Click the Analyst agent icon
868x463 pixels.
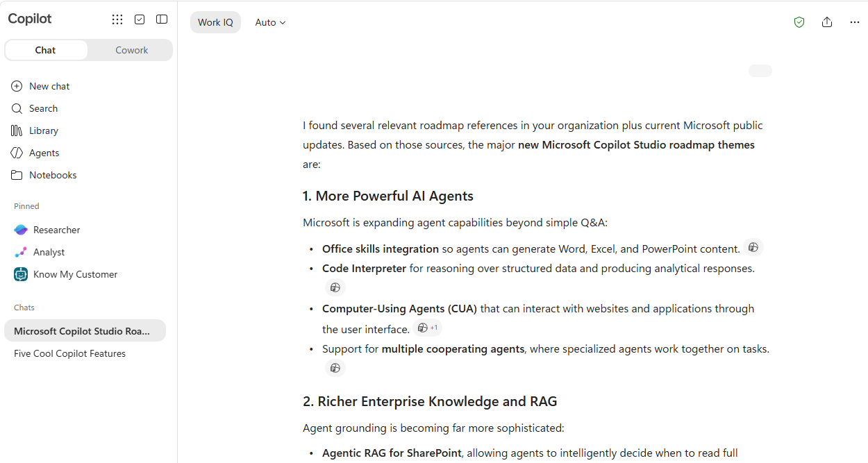click(21, 252)
